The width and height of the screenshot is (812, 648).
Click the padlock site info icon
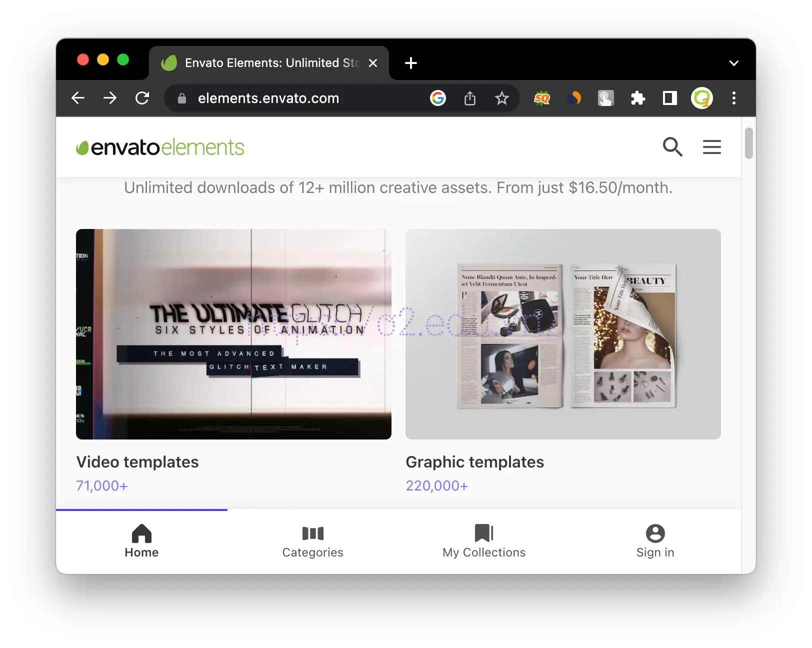click(x=182, y=98)
